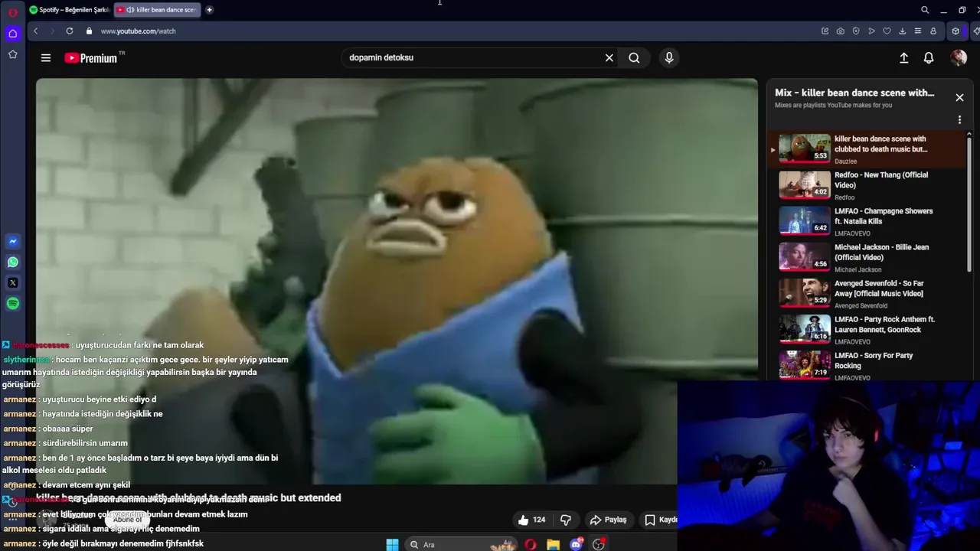The height and width of the screenshot is (551, 980).
Task: Play 'Redfoo - New Thang' from the mix
Action: 865,185
